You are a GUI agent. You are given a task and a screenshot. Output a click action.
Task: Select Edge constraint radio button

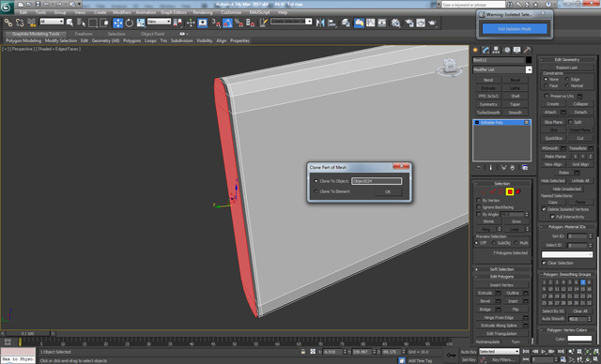pos(567,79)
